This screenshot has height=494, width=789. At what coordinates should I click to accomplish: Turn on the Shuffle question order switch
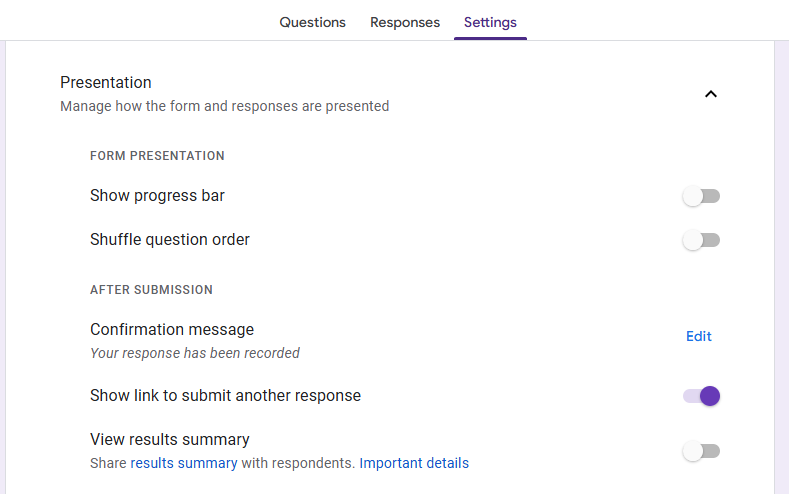click(x=701, y=240)
